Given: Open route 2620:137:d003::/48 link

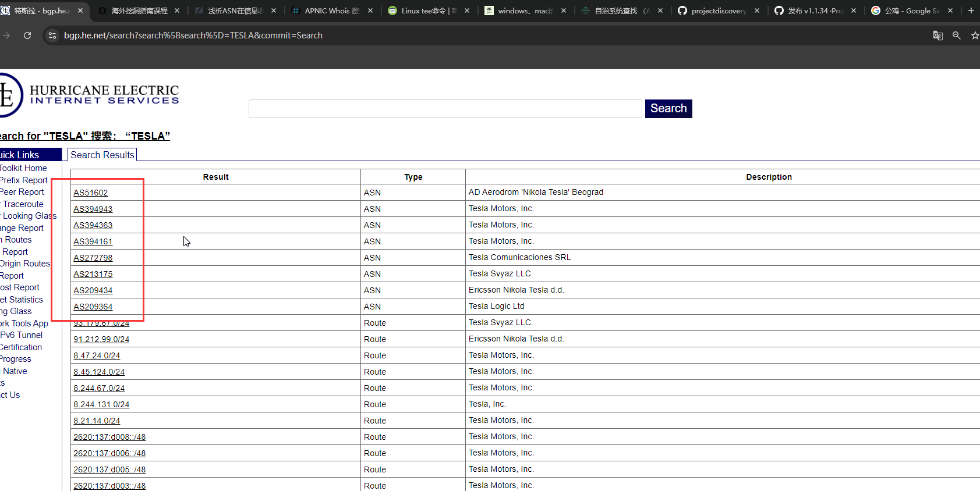Looking at the screenshot, I should 109,486.
